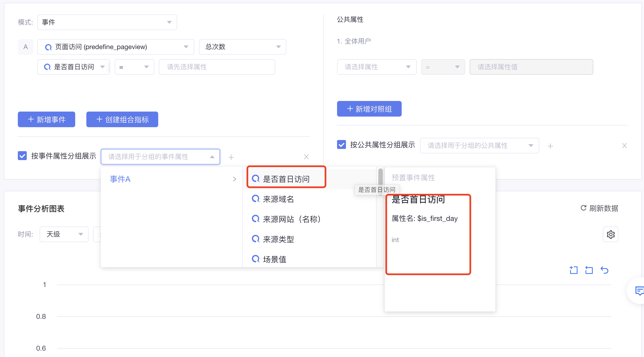Image resolution: width=644 pixels, height=357 pixels.
Task: Collapse the 请选择用于分组的事件属性 dropdown
Action: 160,157
